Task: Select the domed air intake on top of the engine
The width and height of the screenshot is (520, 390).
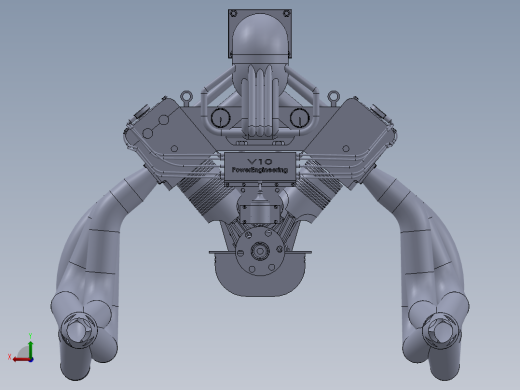Action: (260, 39)
